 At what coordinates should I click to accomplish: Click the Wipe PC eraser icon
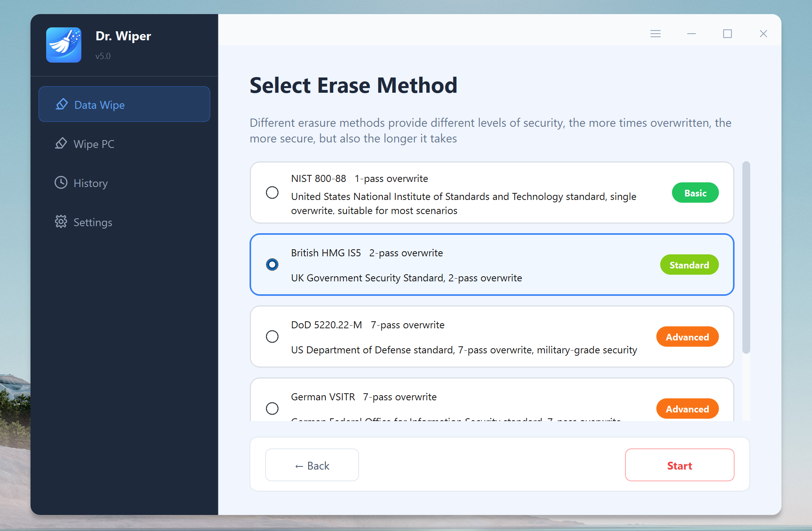pyautogui.click(x=61, y=144)
